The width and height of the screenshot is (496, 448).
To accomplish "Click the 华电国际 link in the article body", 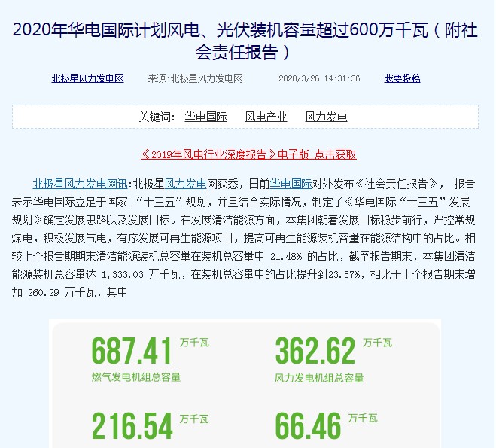I will 291,184.
